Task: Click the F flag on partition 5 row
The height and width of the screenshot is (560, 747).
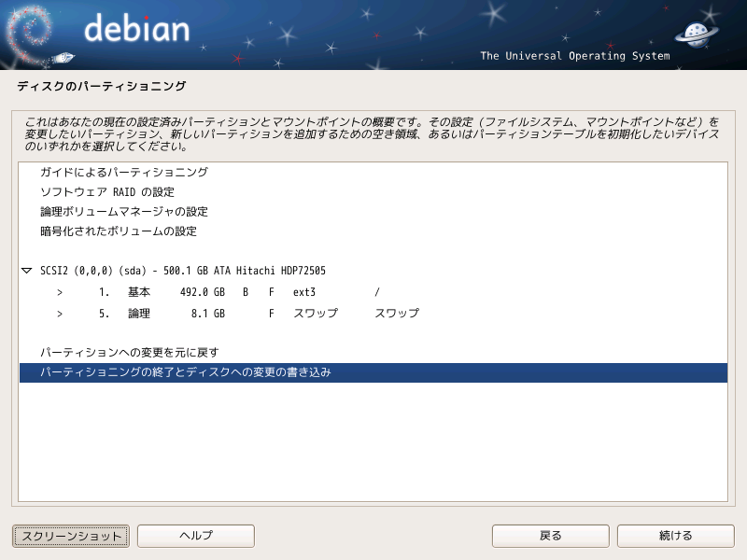Action: pos(271,314)
